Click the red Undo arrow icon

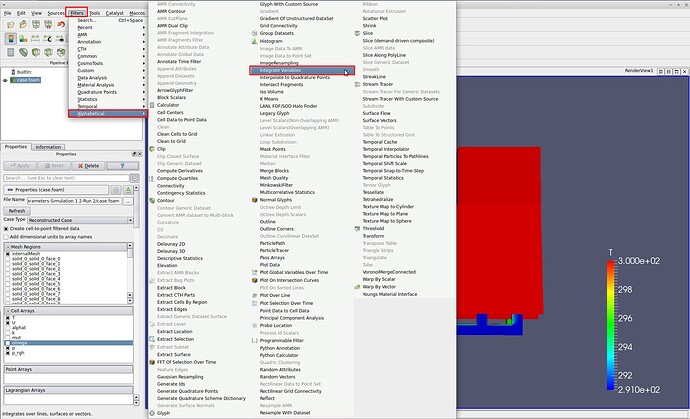(61, 24)
